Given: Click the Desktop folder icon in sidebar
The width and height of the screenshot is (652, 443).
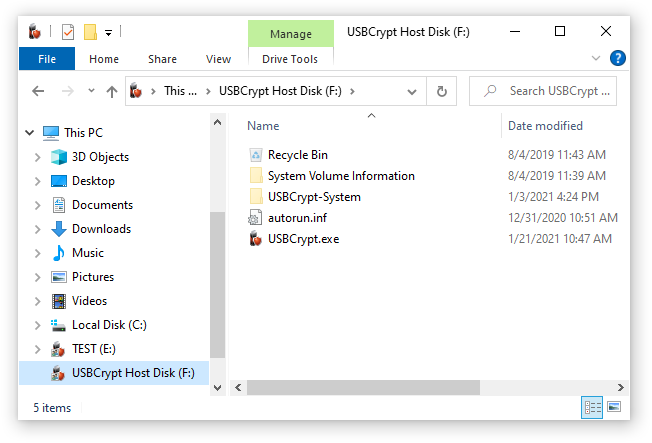Looking at the screenshot, I should [59, 181].
